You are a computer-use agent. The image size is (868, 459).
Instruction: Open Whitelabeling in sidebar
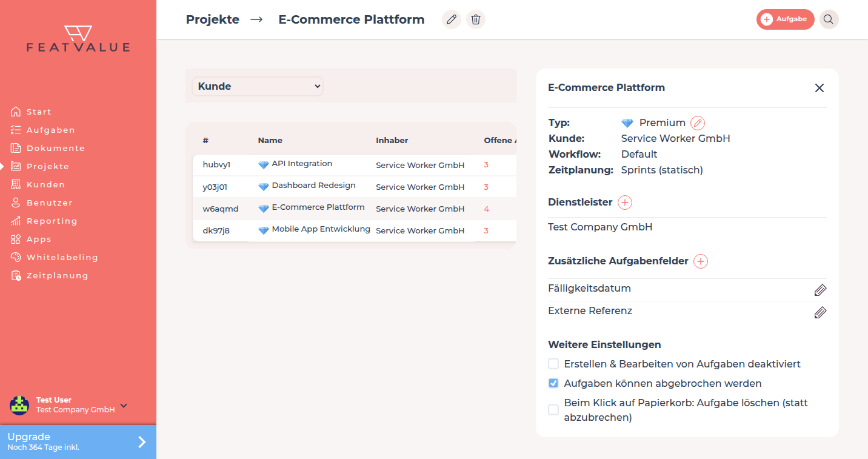[x=62, y=257]
